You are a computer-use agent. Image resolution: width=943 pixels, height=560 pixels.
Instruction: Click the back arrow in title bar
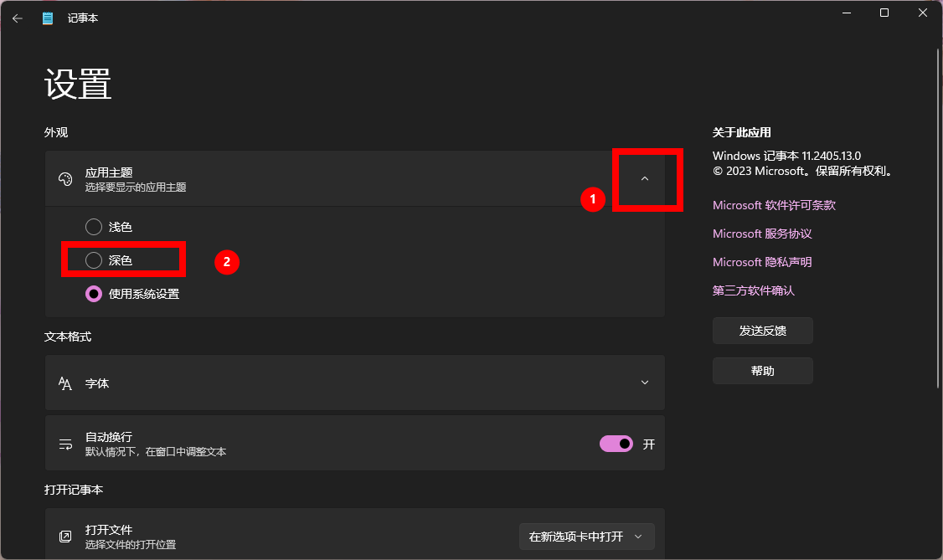coord(18,18)
